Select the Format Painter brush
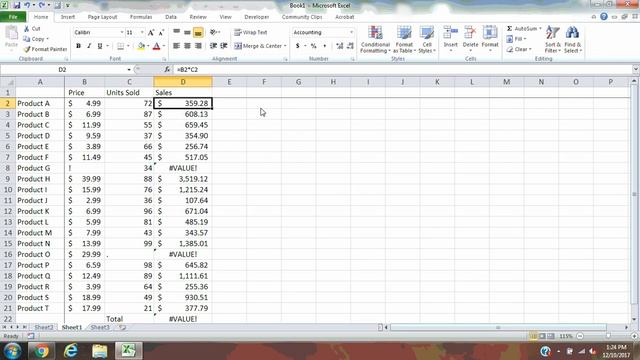Image resolution: width=640 pixels, height=360 pixels. pyautogui.click(x=45, y=49)
